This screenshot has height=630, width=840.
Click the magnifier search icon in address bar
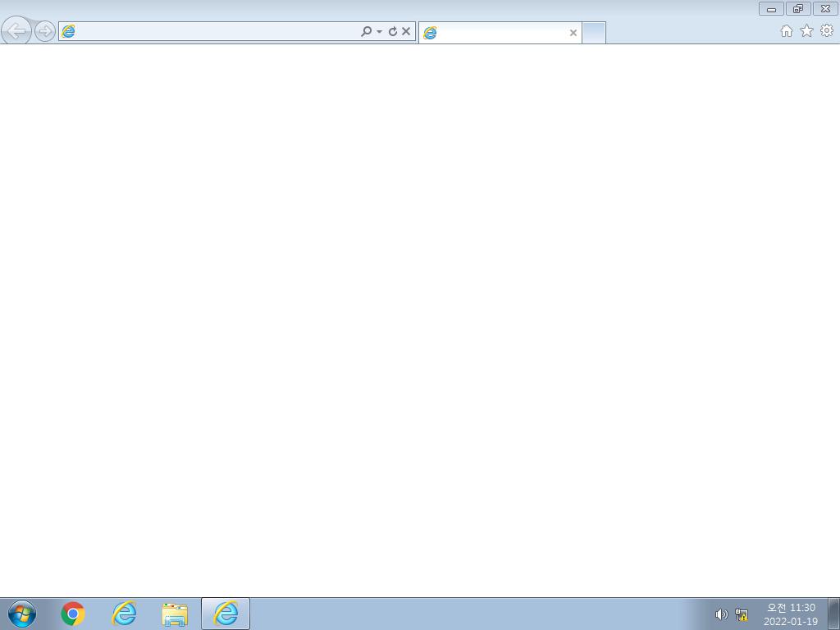[x=366, y=31]
